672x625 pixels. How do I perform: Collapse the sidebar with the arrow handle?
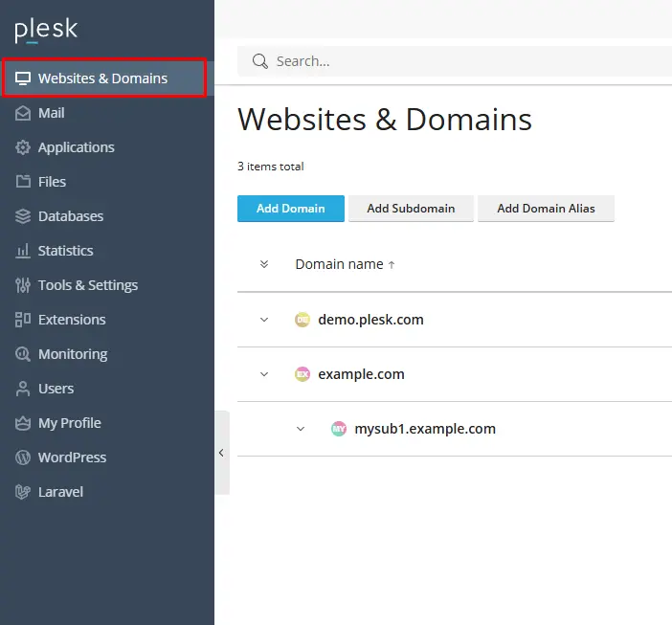(x=222, y=453)
